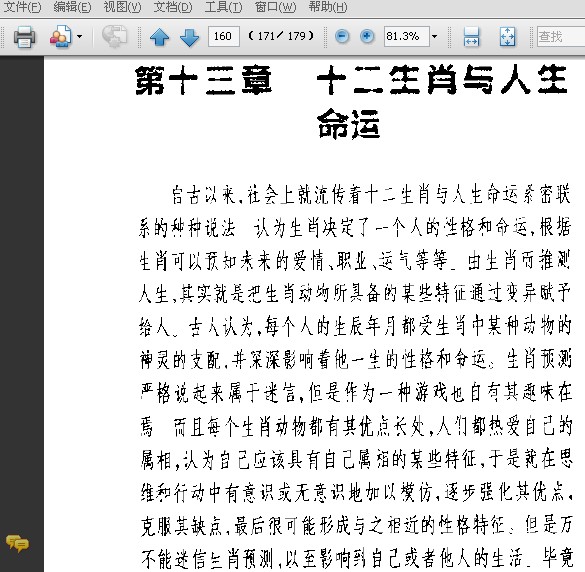Open the collaboration people icon
585x572 pixels.
click(60, 37)
